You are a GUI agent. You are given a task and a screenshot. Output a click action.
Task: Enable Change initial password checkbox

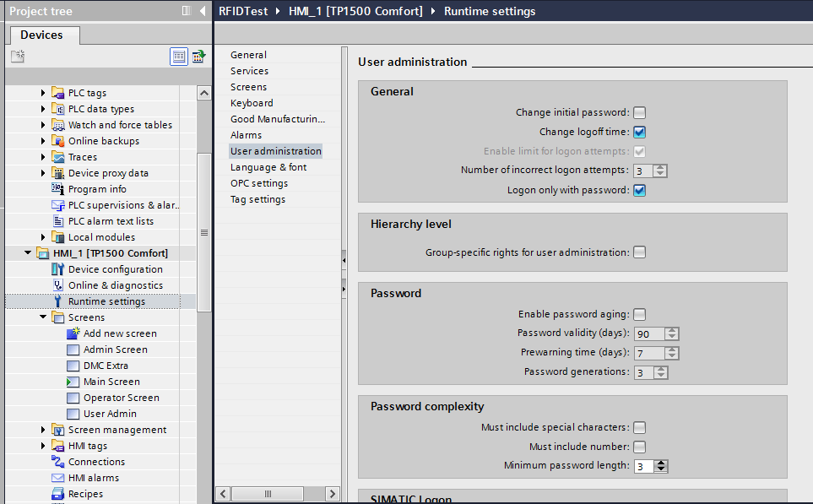[x=640, y=112]
